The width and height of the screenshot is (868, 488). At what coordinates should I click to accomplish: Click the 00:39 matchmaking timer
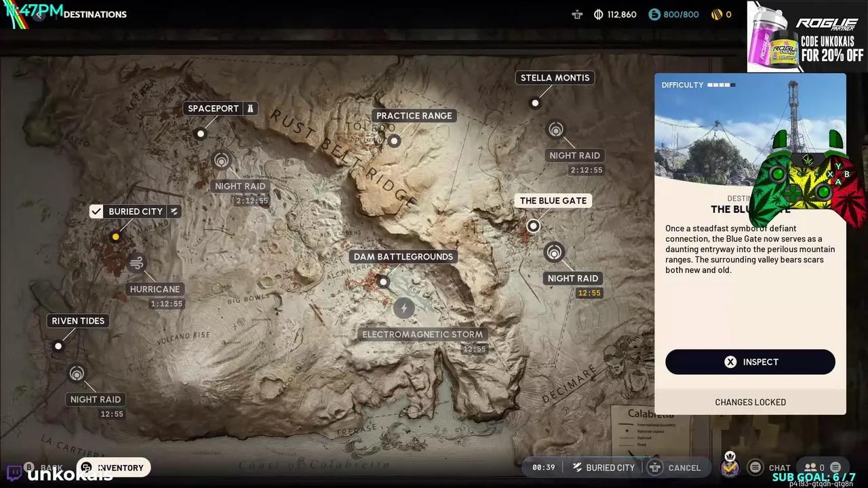coord(544,468)
